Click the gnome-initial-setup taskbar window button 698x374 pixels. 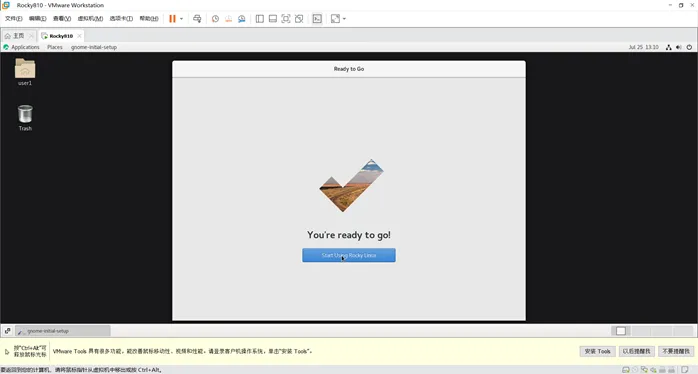(x=63, y=331)
